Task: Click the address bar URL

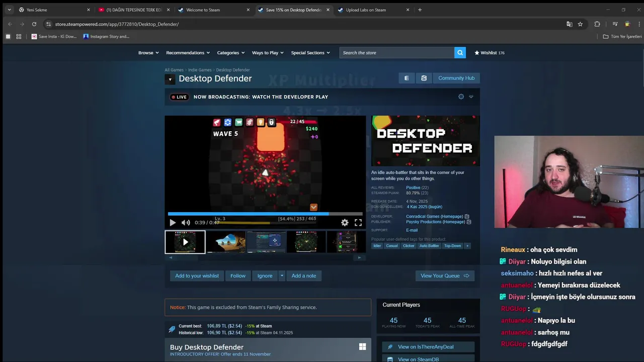Action: [x=117, y=24]
